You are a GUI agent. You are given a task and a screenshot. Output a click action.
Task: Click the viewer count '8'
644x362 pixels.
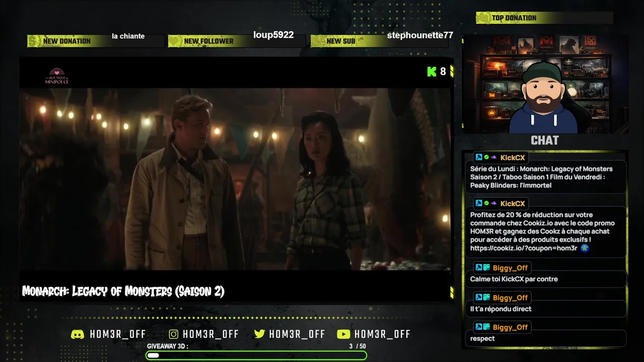click(x=443, y=71)
